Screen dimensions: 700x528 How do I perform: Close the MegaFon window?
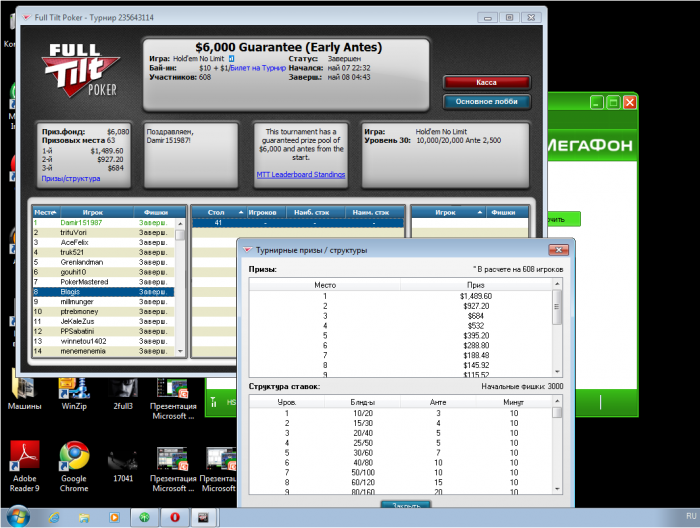pos(629,103)
